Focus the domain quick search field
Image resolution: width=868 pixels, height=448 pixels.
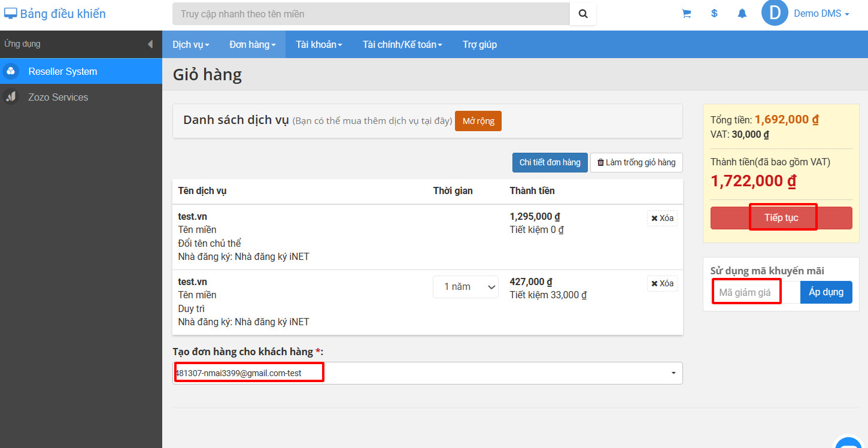pyautogui.click(x=371, y=14)
